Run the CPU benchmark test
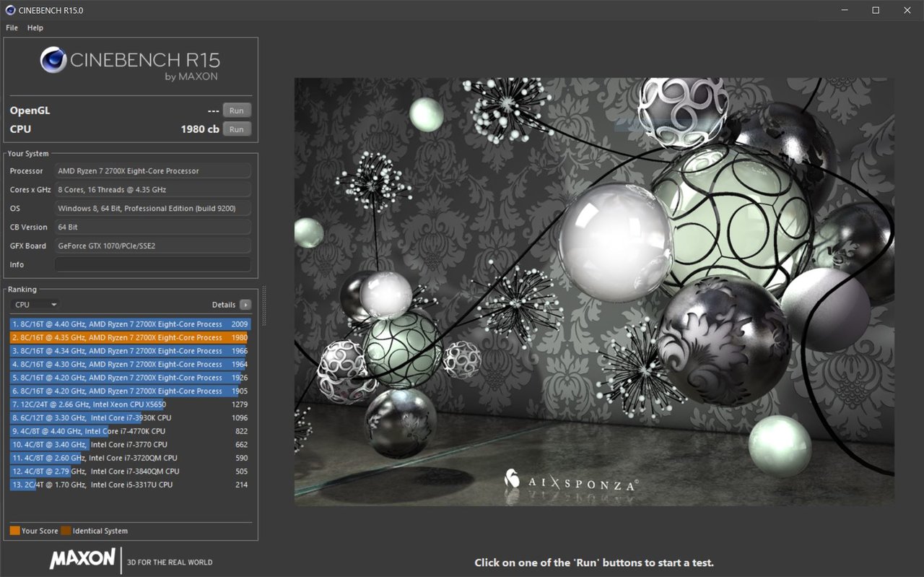Viewport: 924px width, 577px height. point(237,129)
